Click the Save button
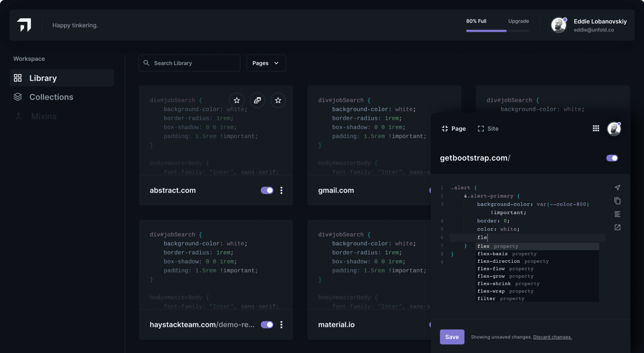The image size is (644, 353). (452, 337)
